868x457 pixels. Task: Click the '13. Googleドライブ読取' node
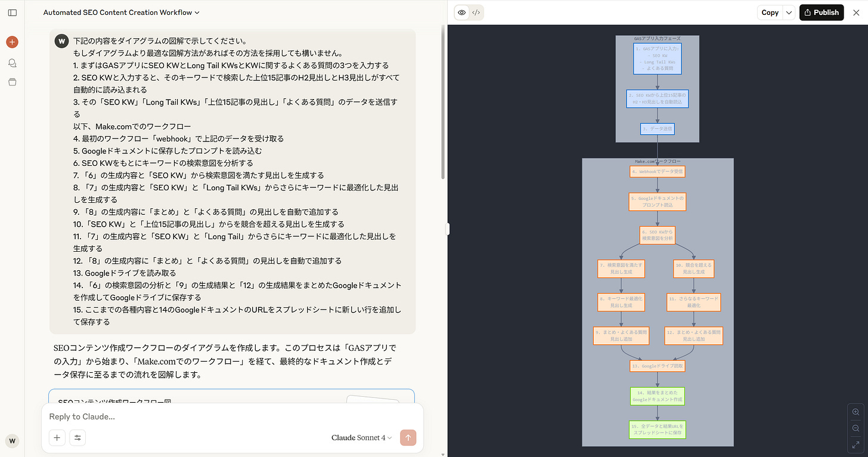click(658, 366)
